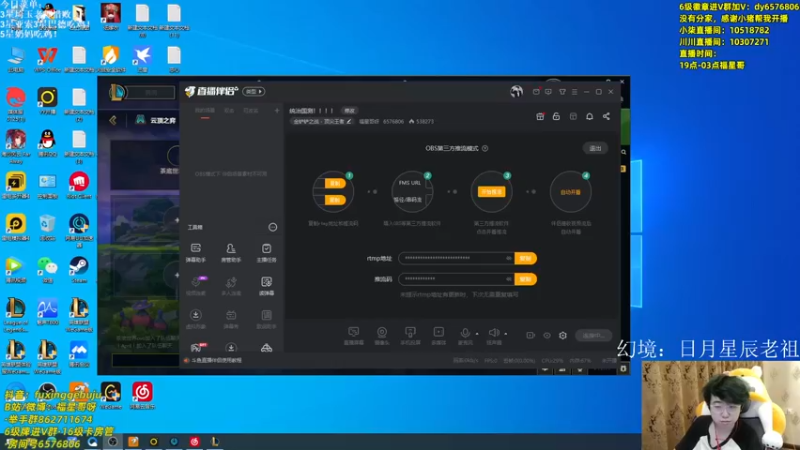Open the virtual avatar tool (虚拟形象)
The image size is (800, 450).
point(195,319)
